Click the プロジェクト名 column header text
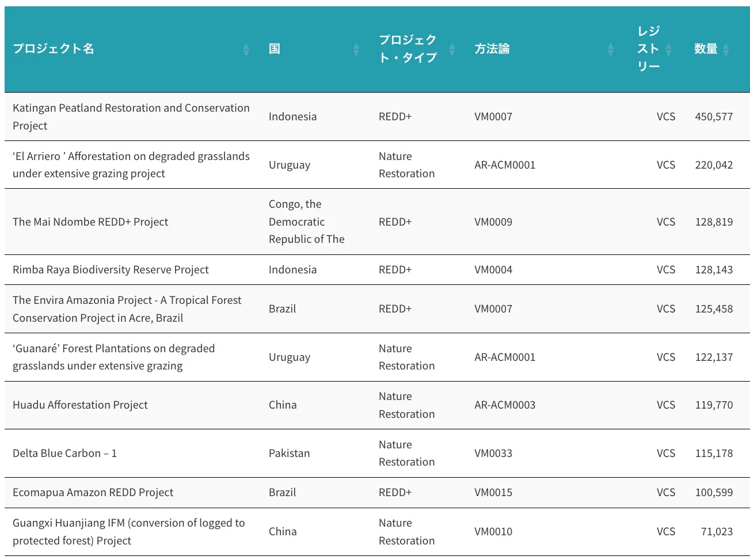Viewport: 750px width, 560px height. (x=54, y=49)
